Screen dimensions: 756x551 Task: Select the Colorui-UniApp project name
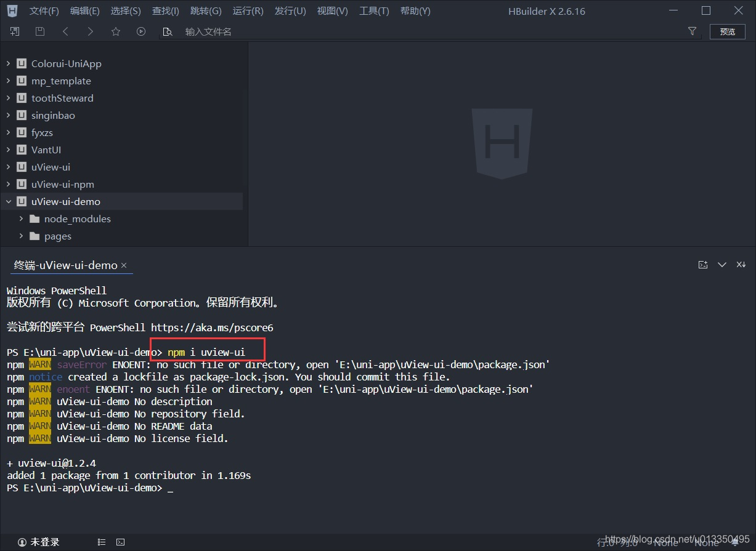(67, 63)
